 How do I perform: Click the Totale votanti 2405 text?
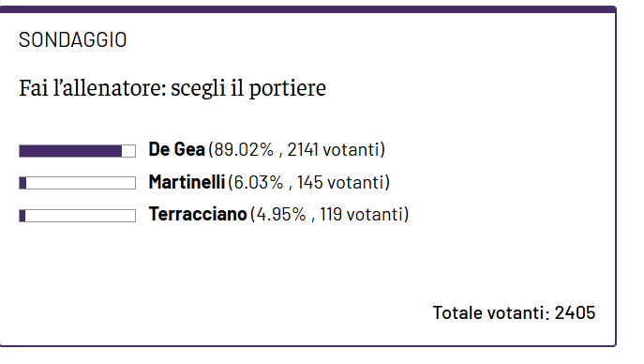pos(514,312)
